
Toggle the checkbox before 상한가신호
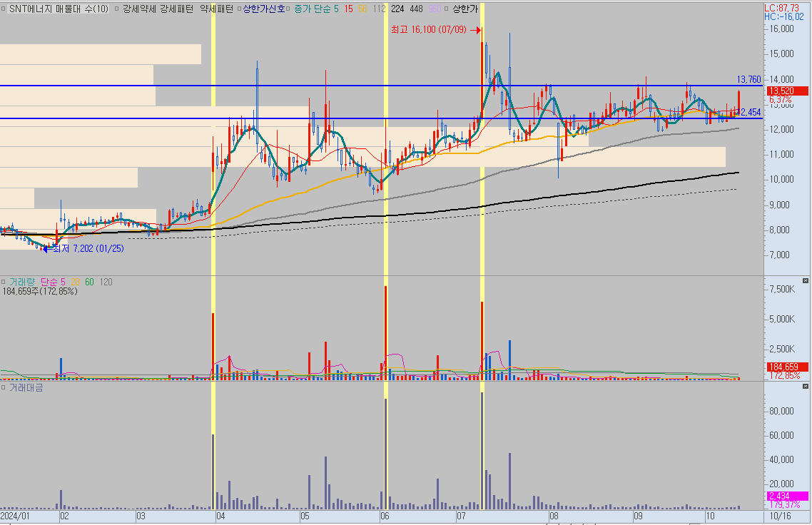point(240,9)
